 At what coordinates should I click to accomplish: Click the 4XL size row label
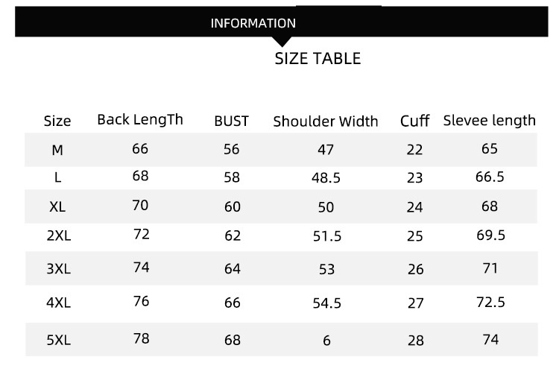click(x=57, y=303)
